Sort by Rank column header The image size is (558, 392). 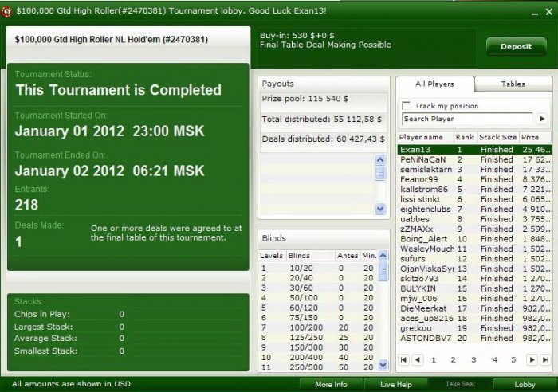tap(465, 137)
